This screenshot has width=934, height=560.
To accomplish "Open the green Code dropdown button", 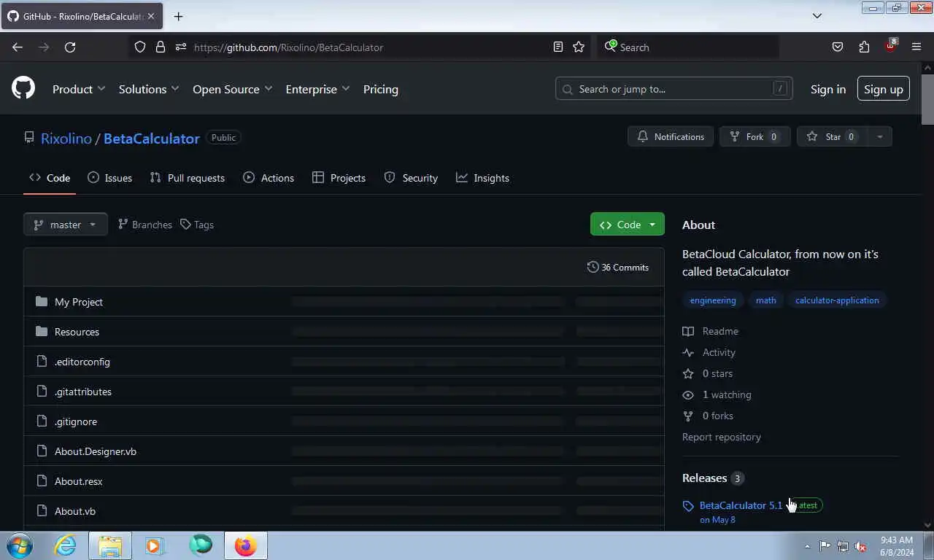I will (x=628, y=225).
